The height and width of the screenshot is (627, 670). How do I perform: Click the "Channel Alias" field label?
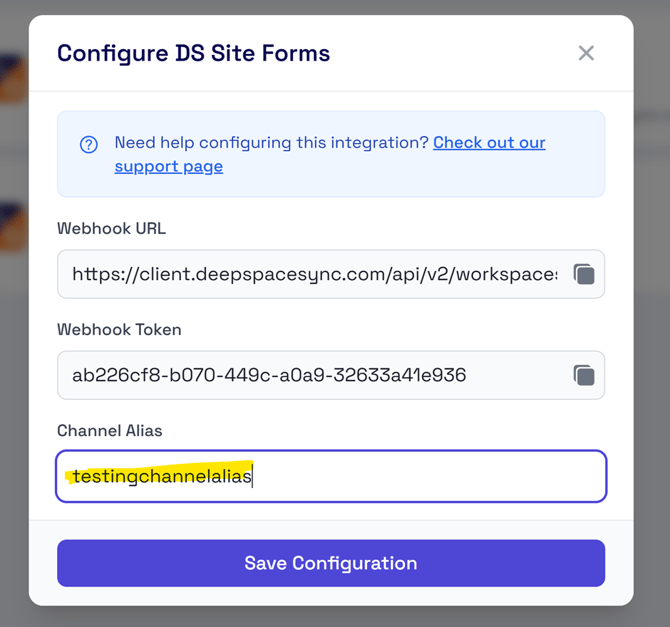click(x=110, y=431)
